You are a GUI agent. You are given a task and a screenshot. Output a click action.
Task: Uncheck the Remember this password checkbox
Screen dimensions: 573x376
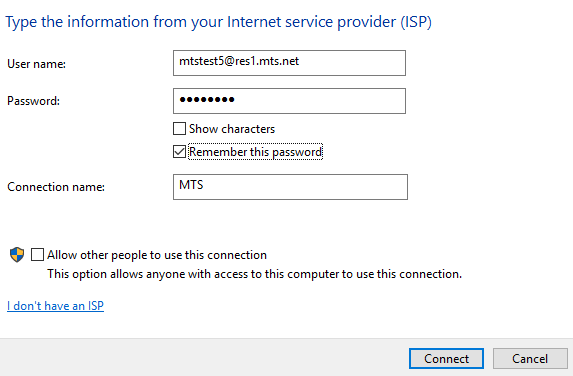[179, 152]
